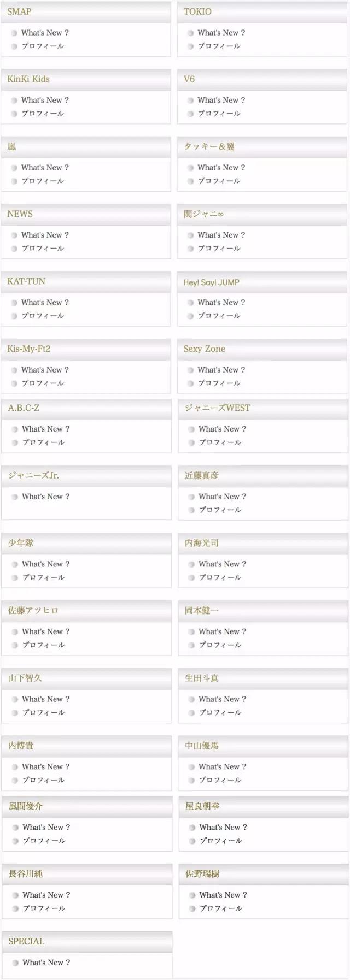Open ジャニーズWEST What's New link
Viewport: 350px width, 980px height.
(222, 429)
